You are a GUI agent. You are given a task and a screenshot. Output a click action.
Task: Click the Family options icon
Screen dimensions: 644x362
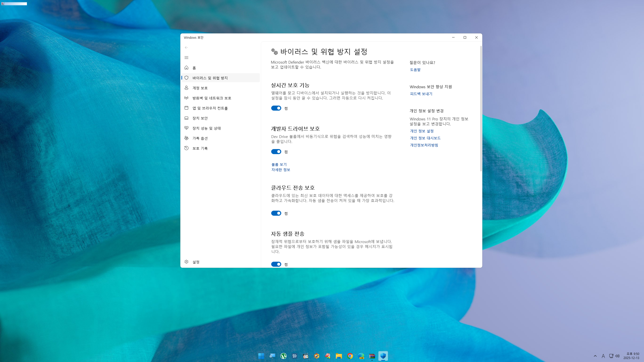pyautogui.click(x=186, y=138)
